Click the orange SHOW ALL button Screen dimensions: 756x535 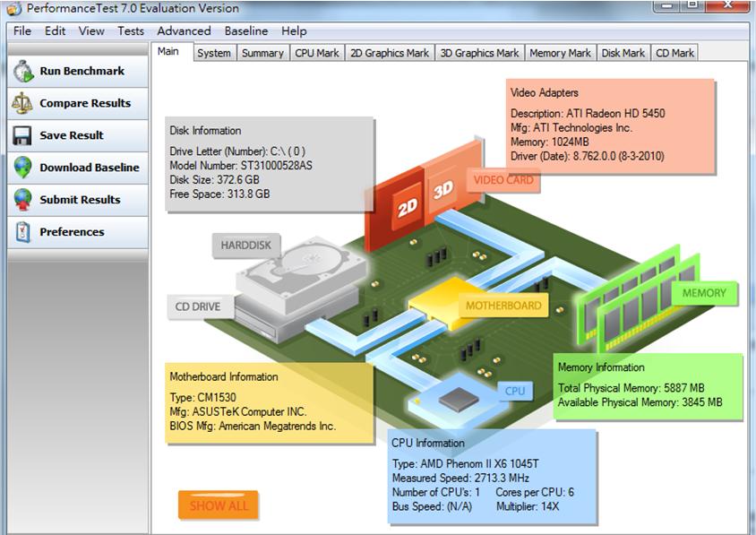[218, 505]
